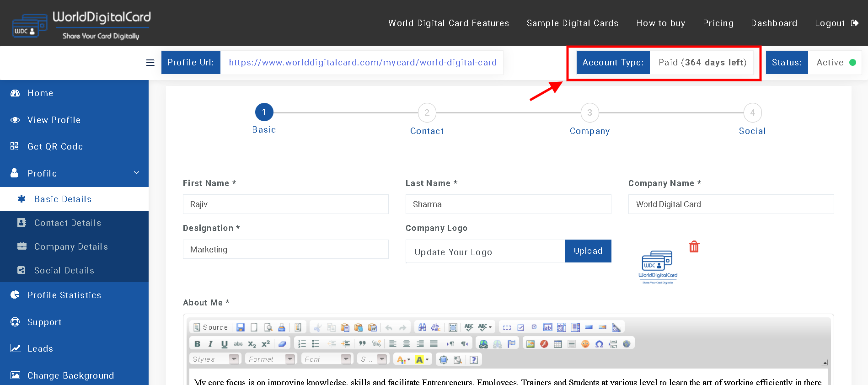Image resolution: width=868 pixels, height=385 pixels.
Task: Click the Paste icon in editor toolbar
Action: coord(345,327)
